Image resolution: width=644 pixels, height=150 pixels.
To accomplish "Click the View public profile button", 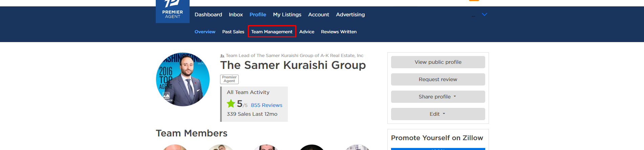I will 437,62.
